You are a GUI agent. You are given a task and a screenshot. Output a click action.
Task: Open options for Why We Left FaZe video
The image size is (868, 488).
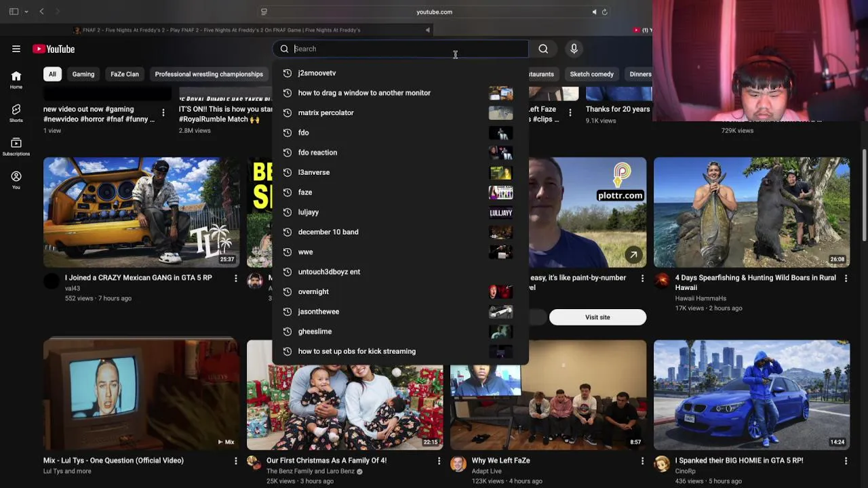(x=642, y=461)
